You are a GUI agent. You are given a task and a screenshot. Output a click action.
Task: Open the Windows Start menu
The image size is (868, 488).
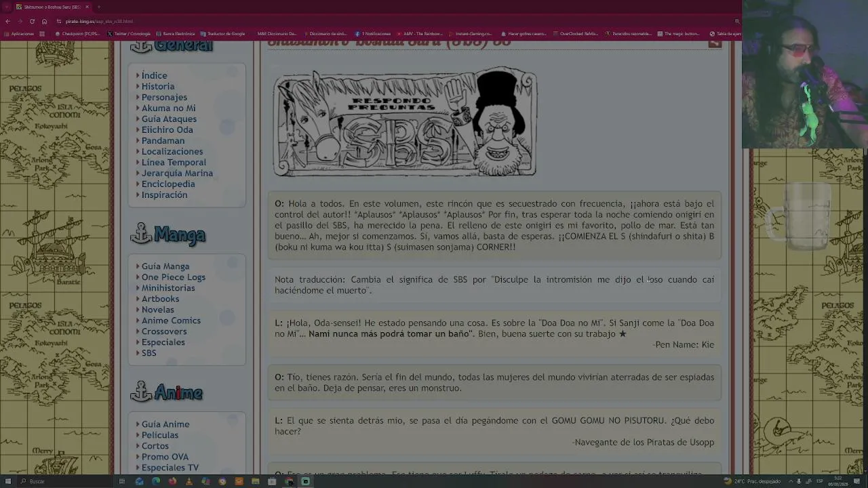tap(7, 481)
